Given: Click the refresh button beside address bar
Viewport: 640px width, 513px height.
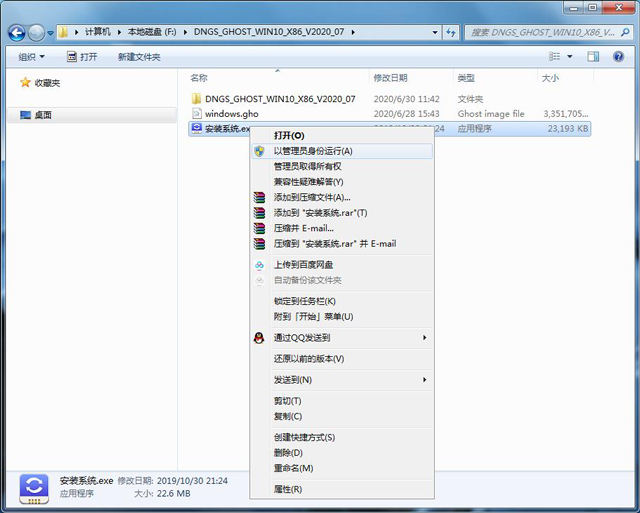Looking at the screenshot, I should click(x=451, y=32).
